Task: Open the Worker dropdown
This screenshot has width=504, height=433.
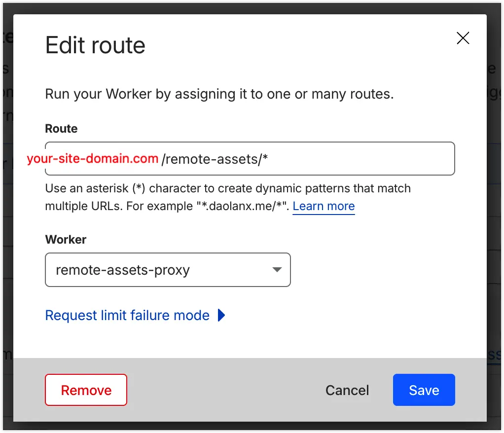Action: click(168, 270)
